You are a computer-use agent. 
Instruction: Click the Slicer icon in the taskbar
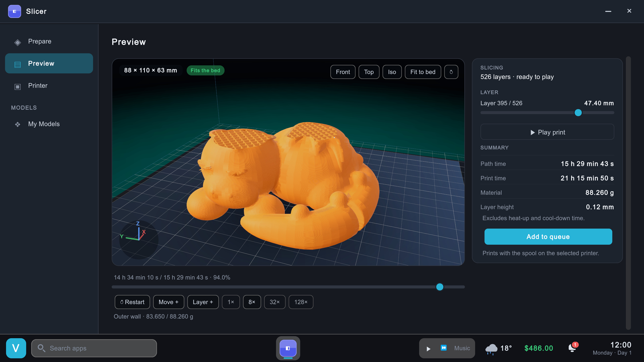288,348
